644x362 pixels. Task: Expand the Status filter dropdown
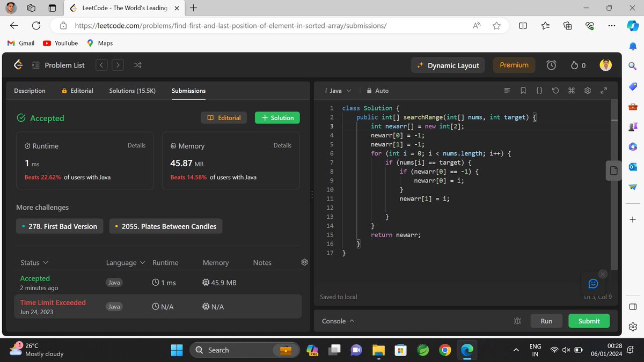click(34, 262)
